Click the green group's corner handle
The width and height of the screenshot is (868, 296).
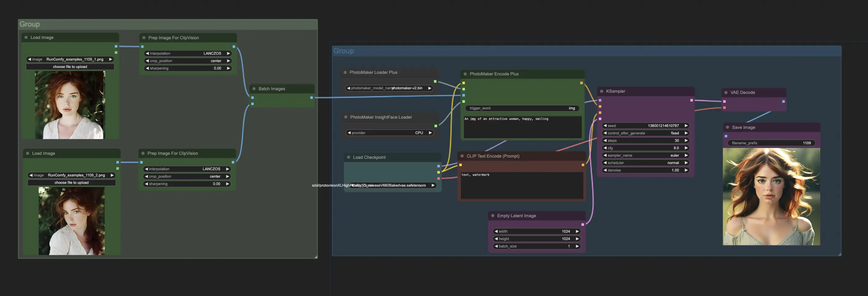point(316,257)
